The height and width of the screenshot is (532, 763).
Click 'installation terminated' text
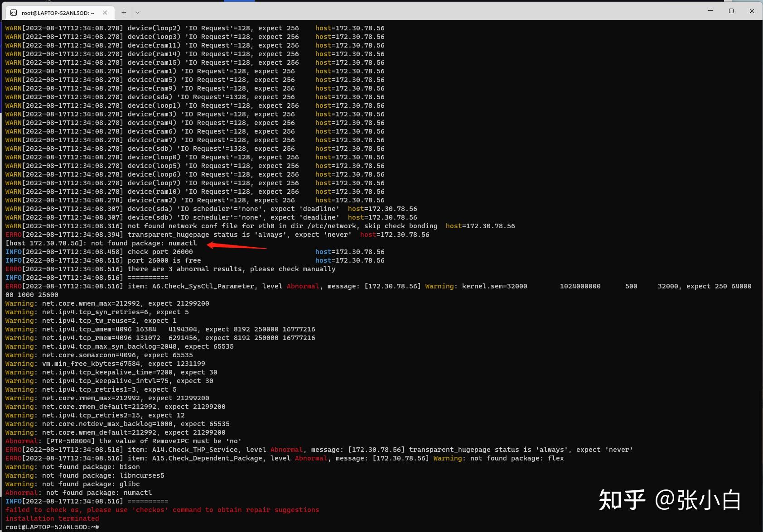[52, 518]
